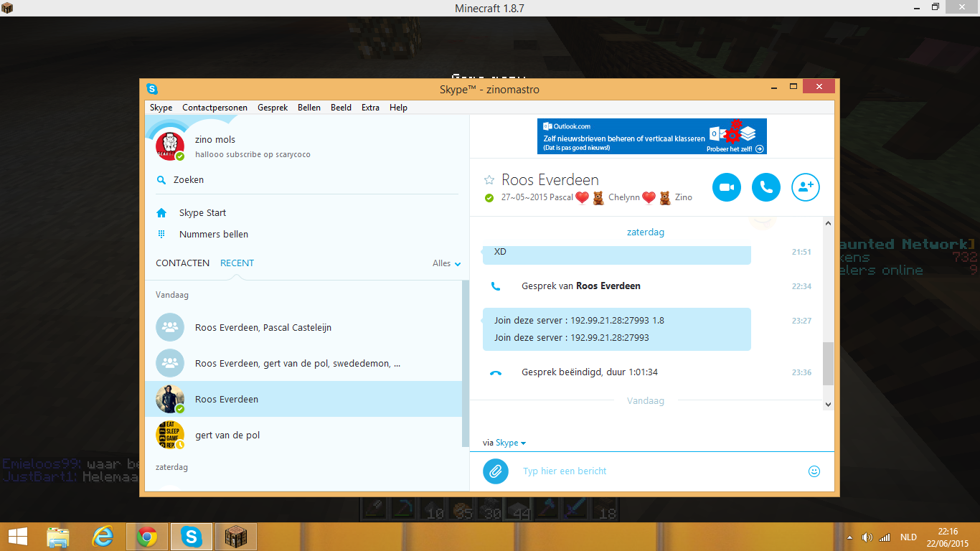Open Roos Everdeen, Pascal Casteleijn group chat
Viewport: 980px width, 551px height.
(x=304, y=327)
